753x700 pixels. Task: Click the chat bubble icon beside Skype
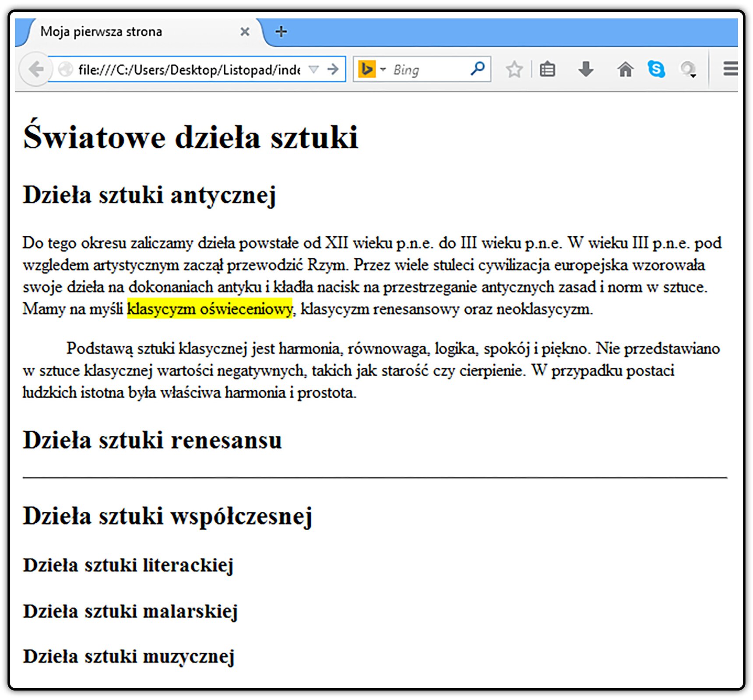tap(688, 70)
